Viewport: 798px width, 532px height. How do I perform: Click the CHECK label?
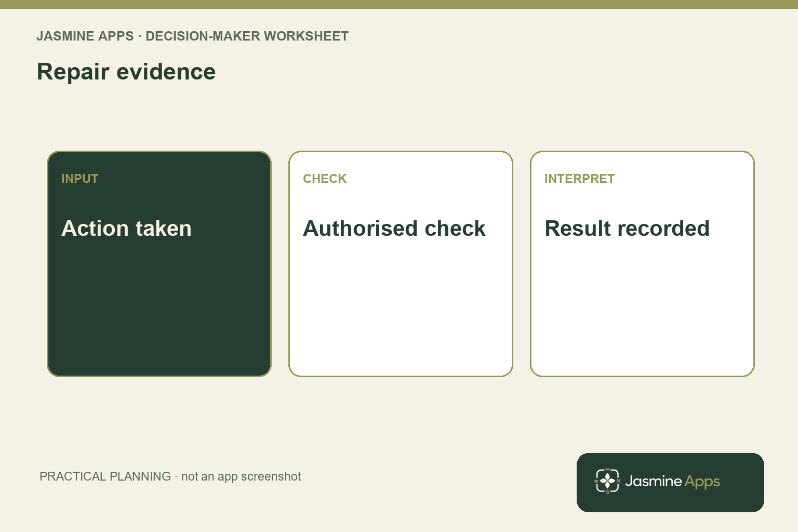325,179
